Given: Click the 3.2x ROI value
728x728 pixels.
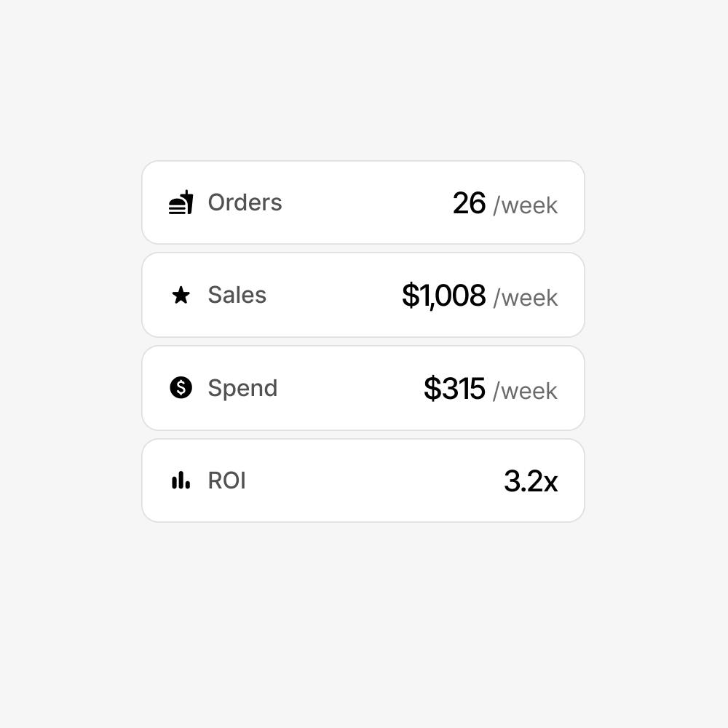Looking at the screenshot, I should pos(530,481).
